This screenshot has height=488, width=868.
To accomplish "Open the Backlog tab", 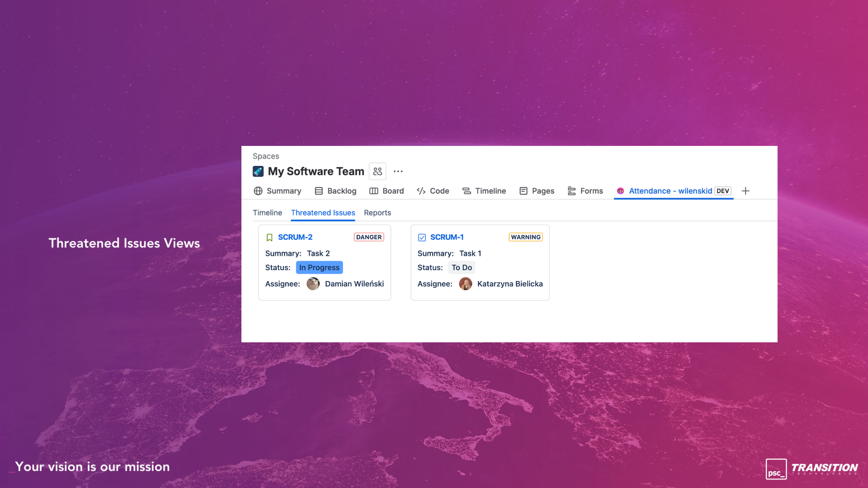I will tap(335, 191).
